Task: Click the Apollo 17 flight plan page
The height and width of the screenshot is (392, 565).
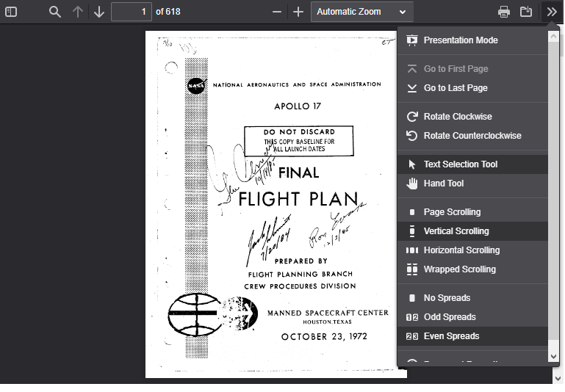Action: click(276, 205)
